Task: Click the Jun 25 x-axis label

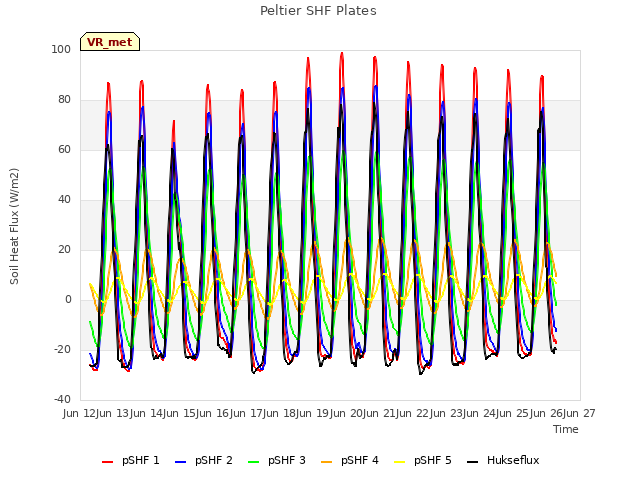Action: [513, 413]
